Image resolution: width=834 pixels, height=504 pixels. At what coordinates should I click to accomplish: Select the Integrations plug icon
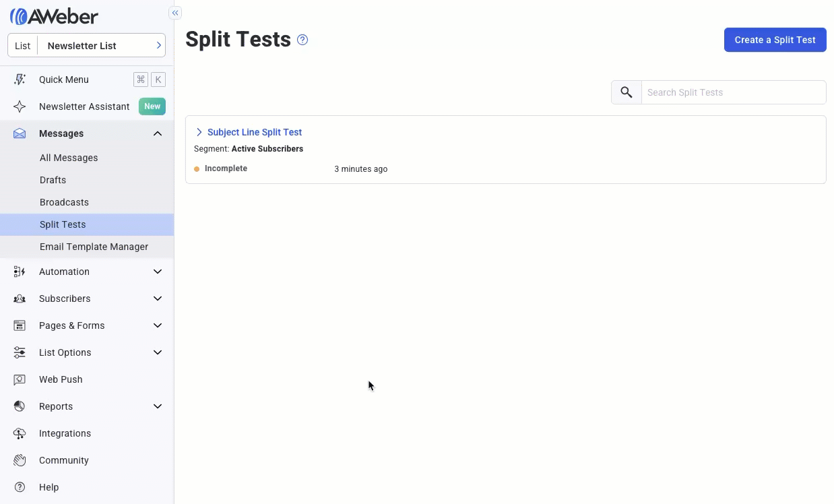click(x=19, y=433)
